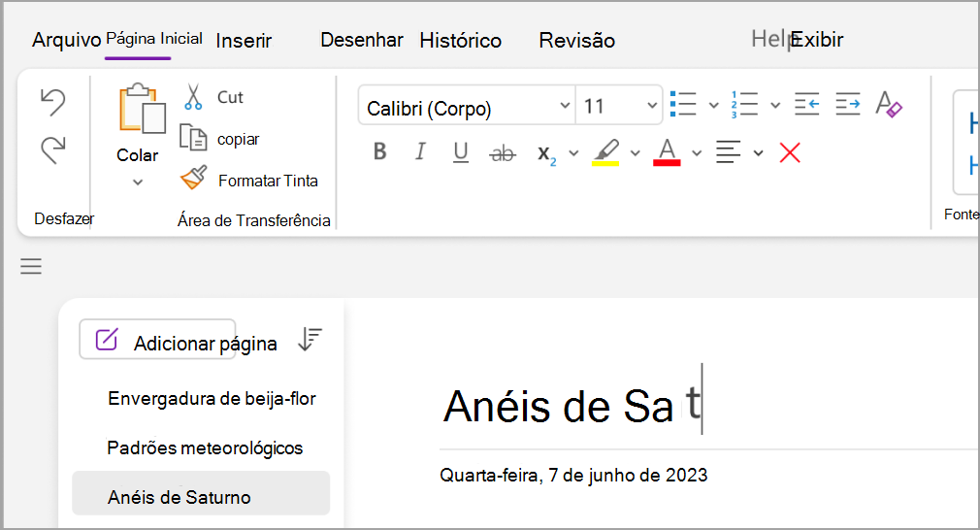This screenshot has height=530, width=980.
Task: Apply numbered list formatting
Action: tap(744, 104)
